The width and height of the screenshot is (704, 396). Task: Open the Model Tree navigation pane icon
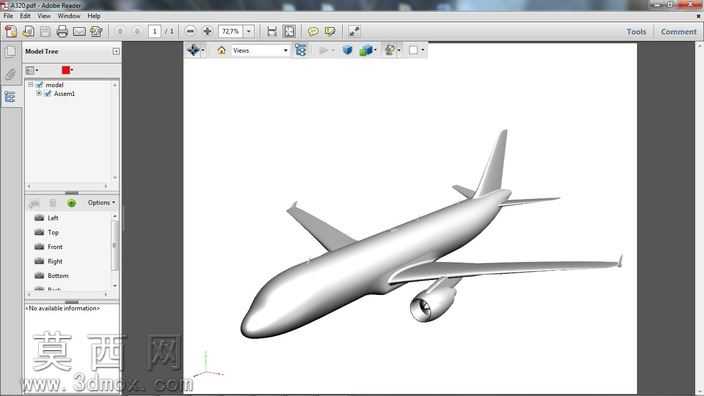(10, 97)
